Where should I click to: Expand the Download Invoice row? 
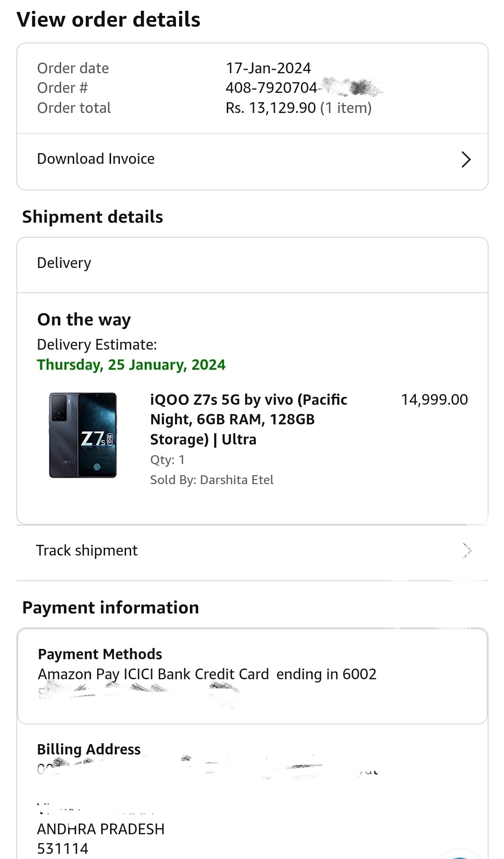point(252,159)
